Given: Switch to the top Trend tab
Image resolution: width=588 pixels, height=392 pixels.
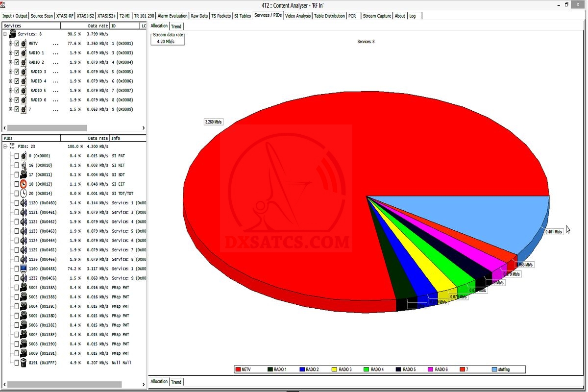Looking at the screenshot, I should coord(176,26).
